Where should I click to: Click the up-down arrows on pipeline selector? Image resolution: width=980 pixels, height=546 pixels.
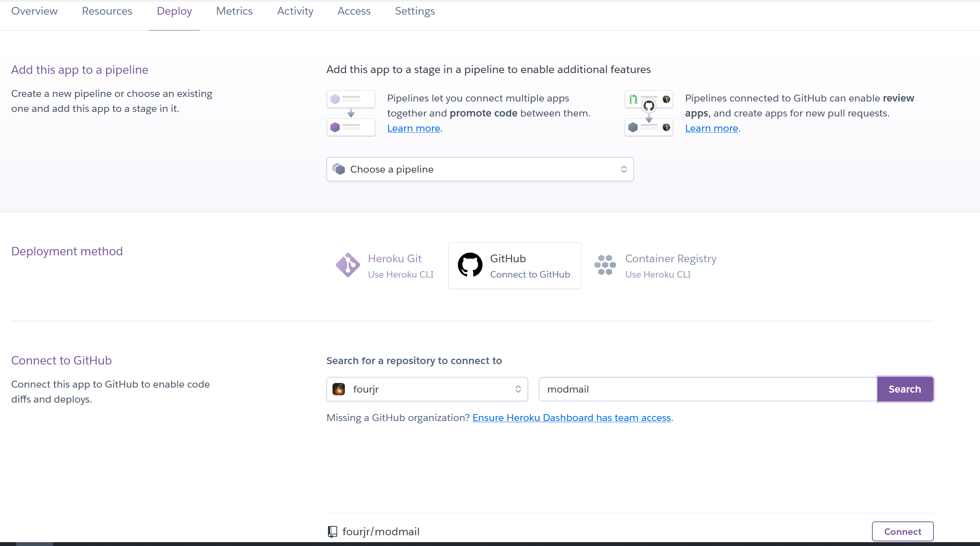(x=624, y=169)
